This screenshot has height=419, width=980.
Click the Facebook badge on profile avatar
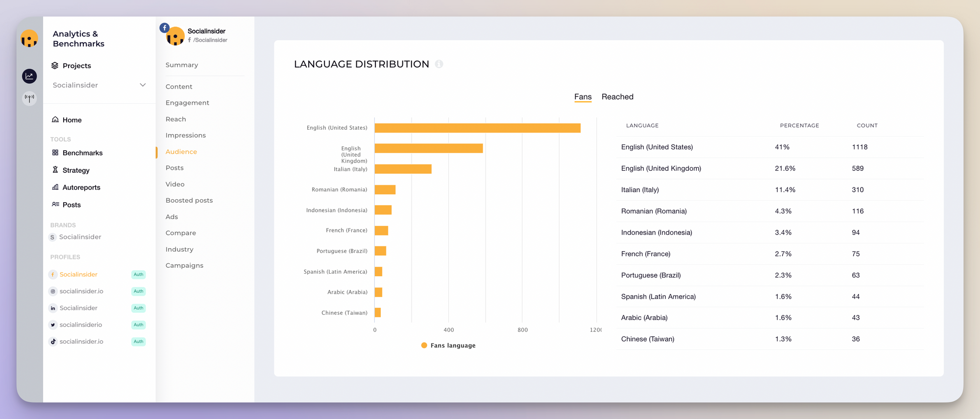(x=165, y=28)
